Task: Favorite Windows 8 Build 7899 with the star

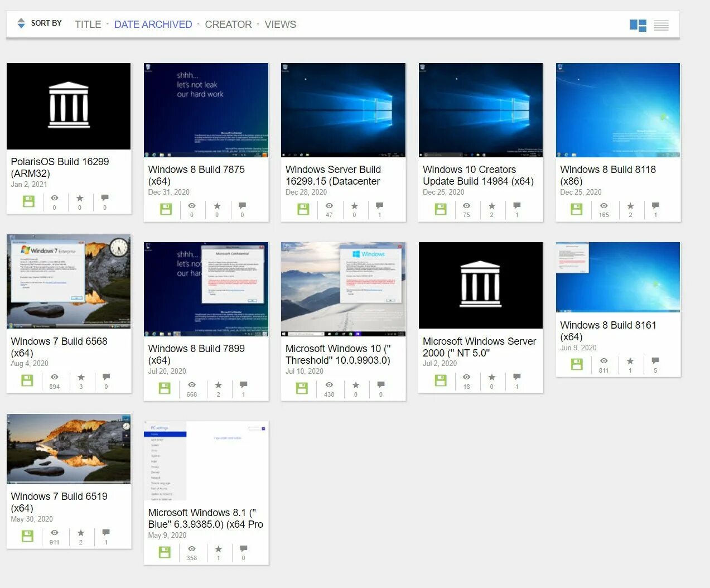Action: point(218,386)
